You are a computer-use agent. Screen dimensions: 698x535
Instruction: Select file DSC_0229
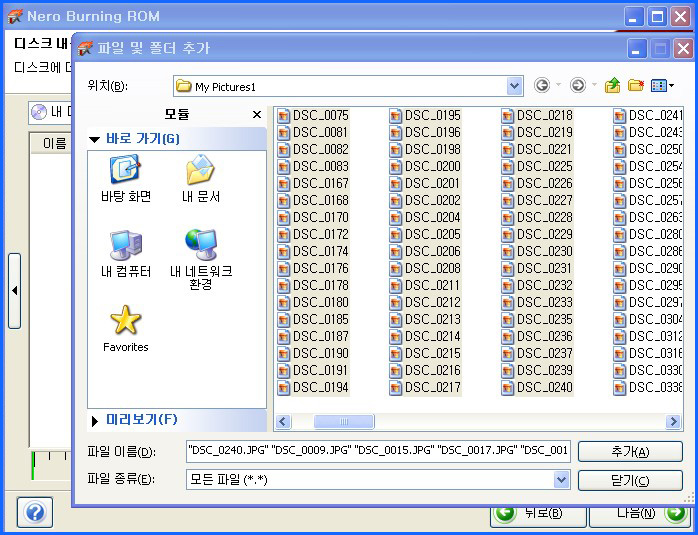tap(537, 235)
